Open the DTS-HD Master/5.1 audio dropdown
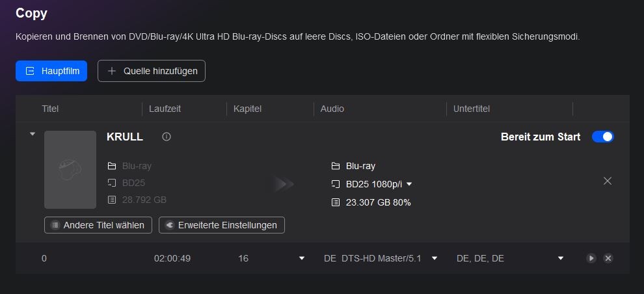This screenshot has width=644, height=294. pos(434,258)
